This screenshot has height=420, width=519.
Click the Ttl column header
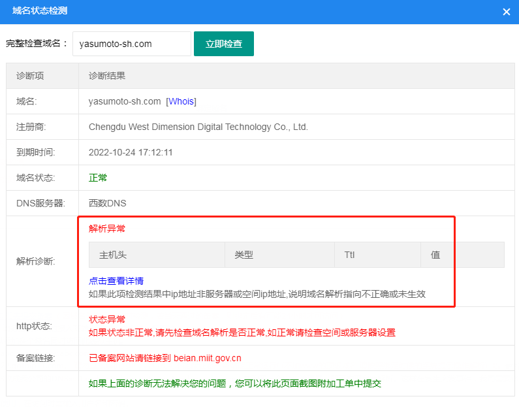click(349, 255)
